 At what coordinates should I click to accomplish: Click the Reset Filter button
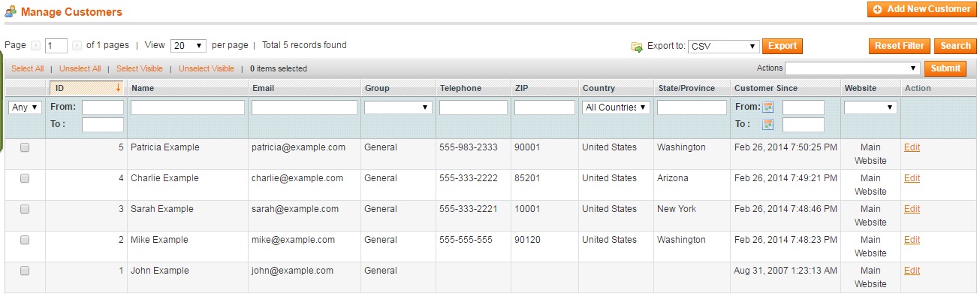pos(900,46)
